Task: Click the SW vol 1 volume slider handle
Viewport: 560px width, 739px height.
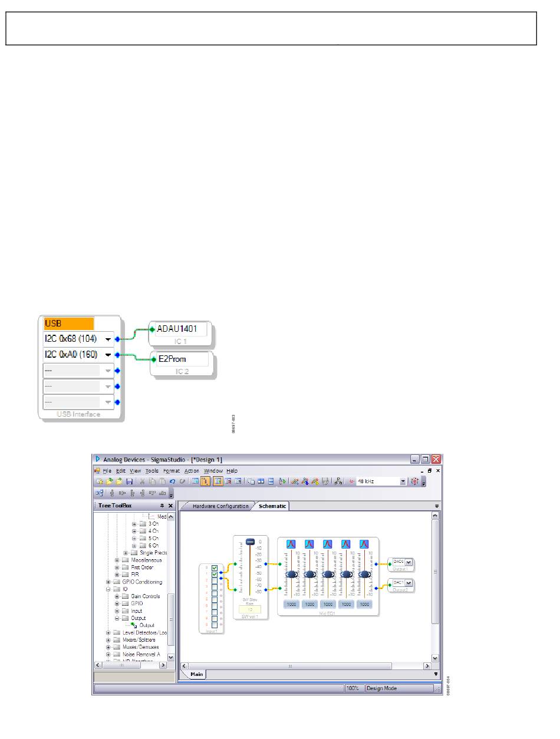Action: coord(250,542)
